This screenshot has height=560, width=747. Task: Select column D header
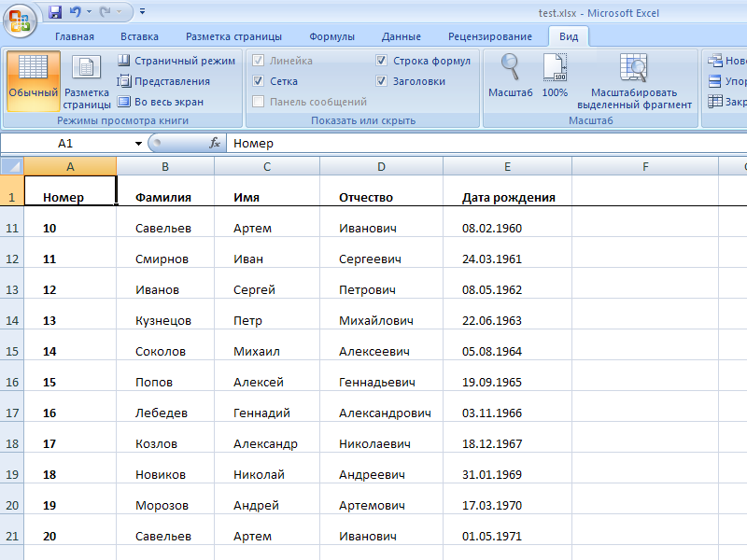(x=381, y=167)
